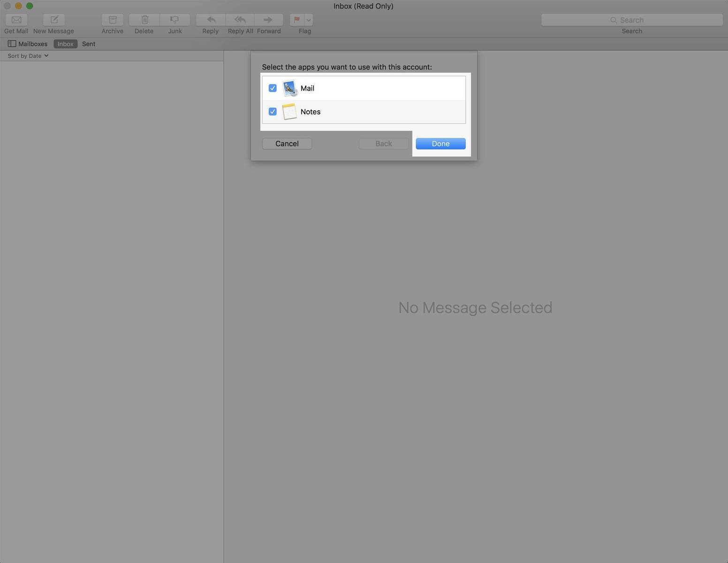The image size is (728, 563).
Task: Uncheck the Mail app checkbox
Action: click(273, 88)
